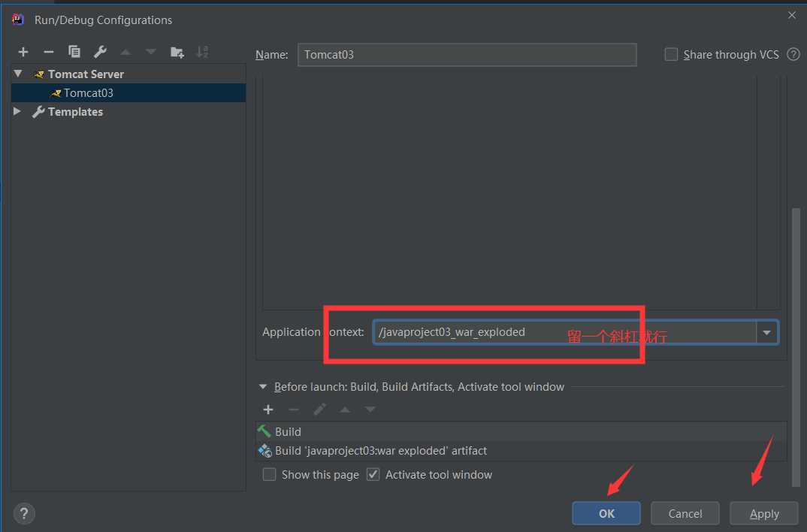Open help for Share through VCS
The width and height of the screenshot is (807, 532).
[x=793, y=54]
